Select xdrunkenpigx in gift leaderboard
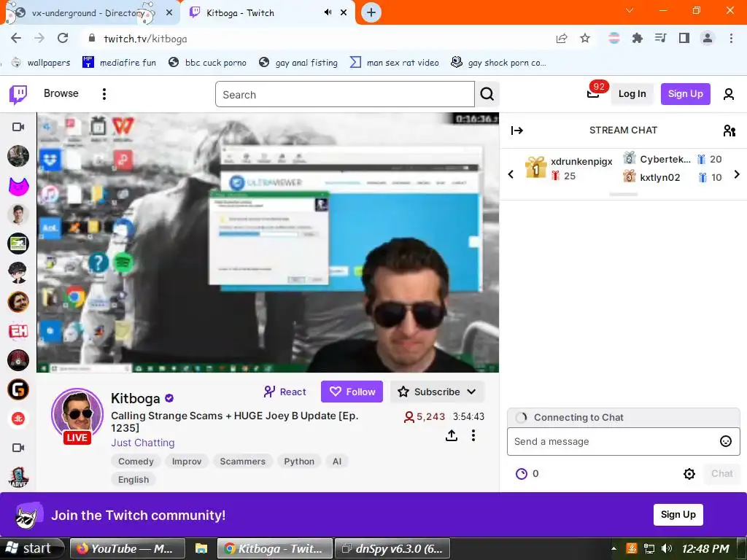 [581, 161]
